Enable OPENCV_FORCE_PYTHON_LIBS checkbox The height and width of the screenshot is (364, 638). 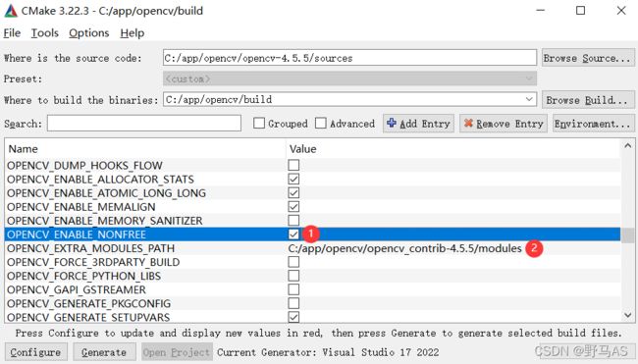tap(293, 276)
